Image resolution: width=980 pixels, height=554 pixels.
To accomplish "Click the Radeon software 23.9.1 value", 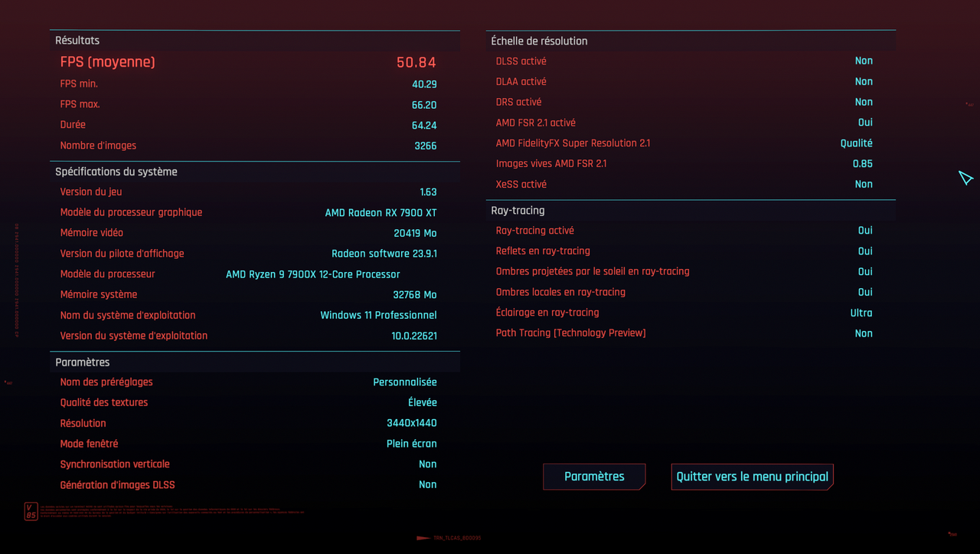I will [384, 254].
